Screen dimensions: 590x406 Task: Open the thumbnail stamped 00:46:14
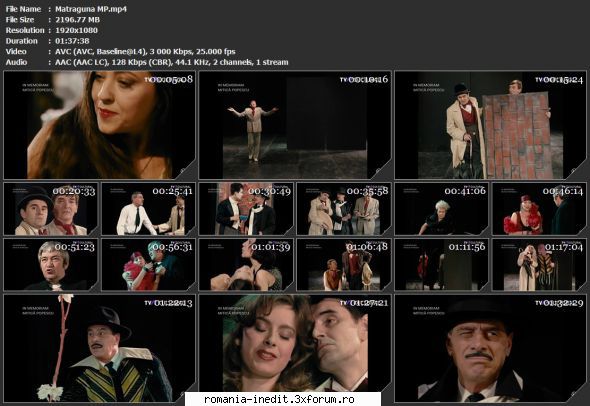pos(539,209)
